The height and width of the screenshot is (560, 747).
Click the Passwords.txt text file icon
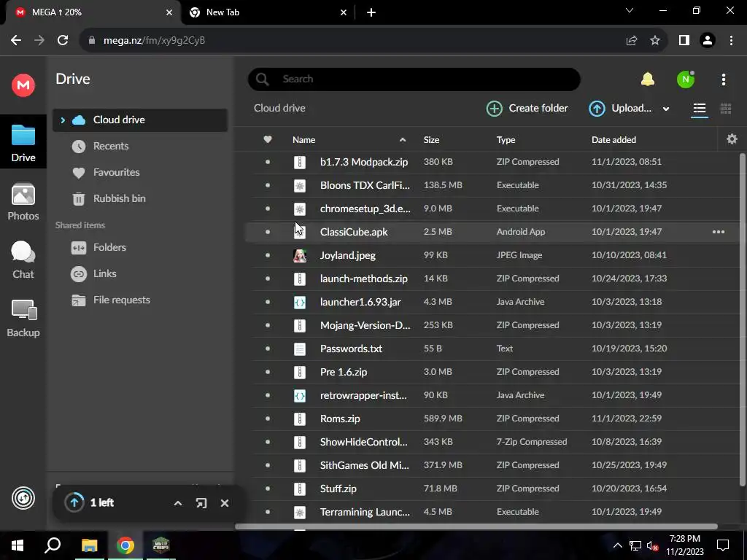(299, 349)
